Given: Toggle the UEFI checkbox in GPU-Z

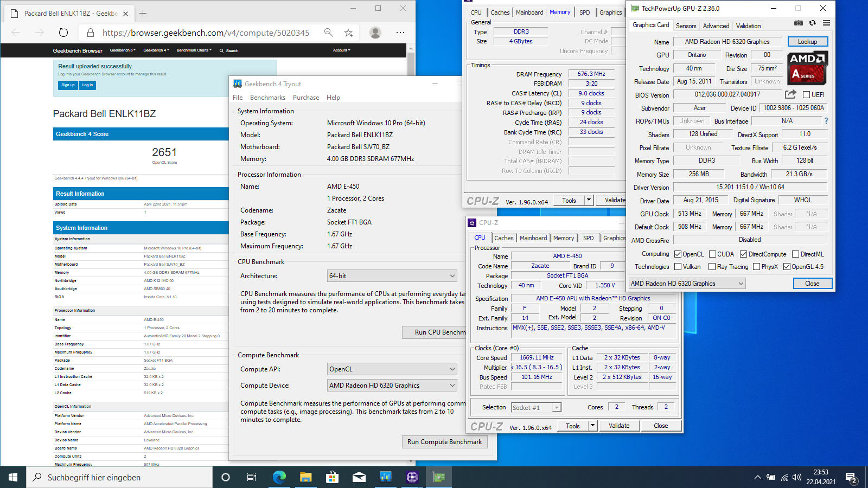Looking at the screenshot, I should (x=806, y=94).
